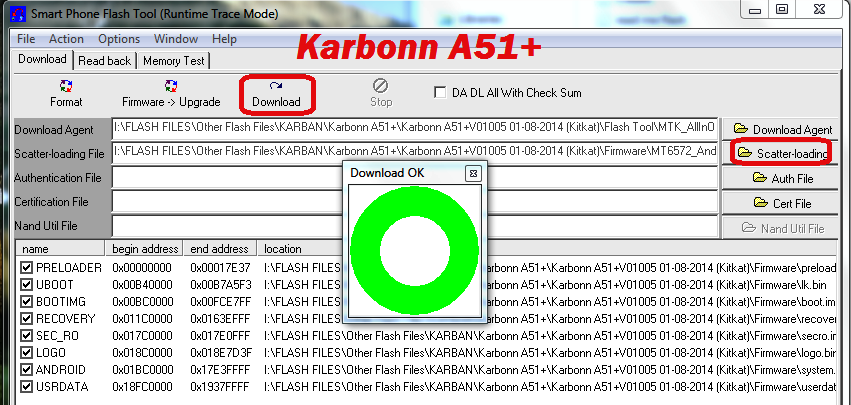
Task: Open the Action menu
Action: pyautogui.click(x=66, y=39)
